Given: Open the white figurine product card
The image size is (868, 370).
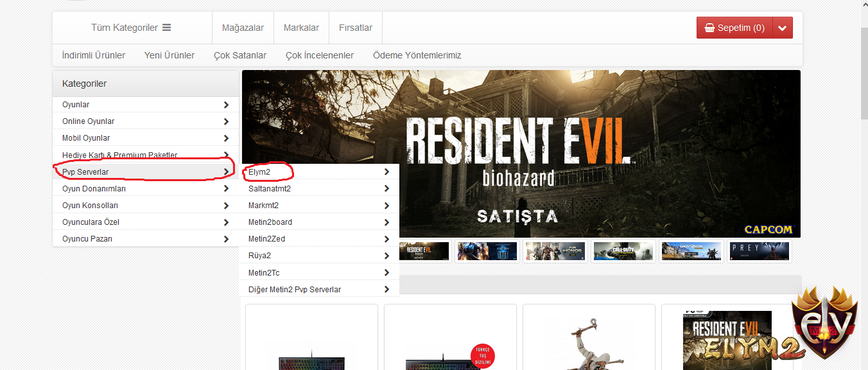Looking at the screenshot, I should coord(589,337).
